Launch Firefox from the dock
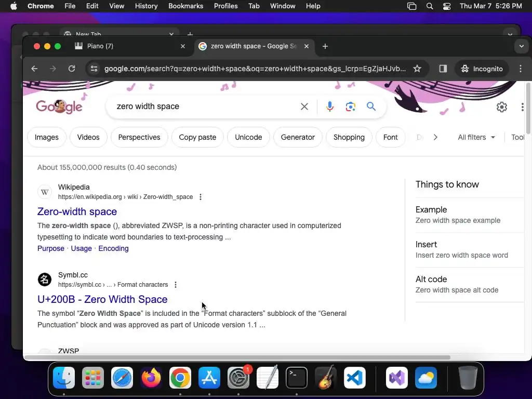532x399 pixels. click(x=151, y=378)
